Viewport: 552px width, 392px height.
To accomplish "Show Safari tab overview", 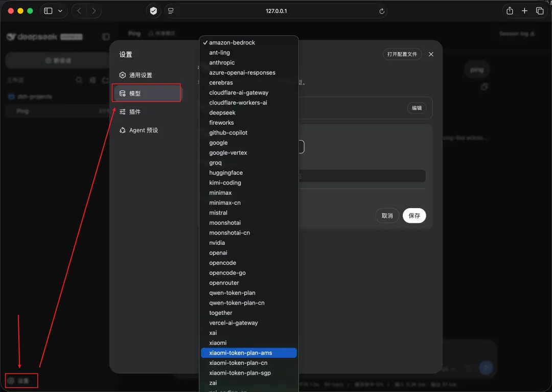I will pos(540,11).
